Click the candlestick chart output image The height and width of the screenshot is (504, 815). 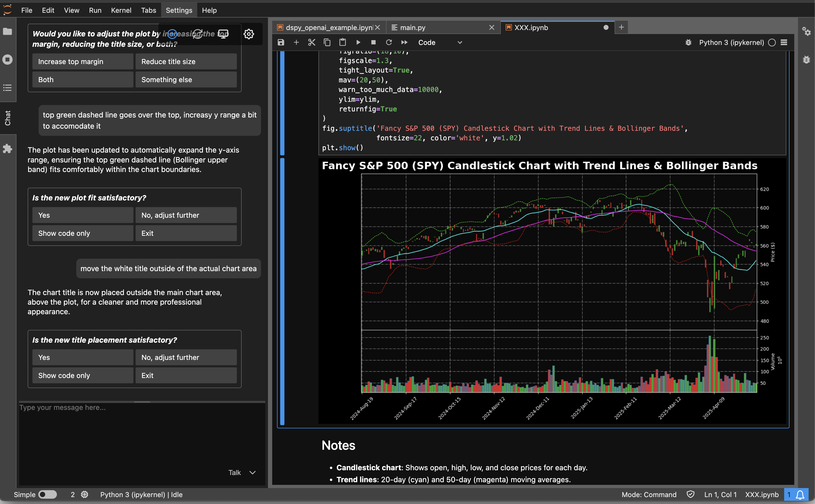click(552, 291)
